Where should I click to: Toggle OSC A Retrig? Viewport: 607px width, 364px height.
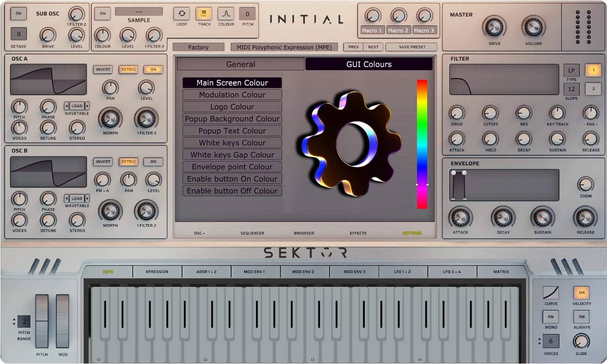pyautogui.click(x=128, y=70)
